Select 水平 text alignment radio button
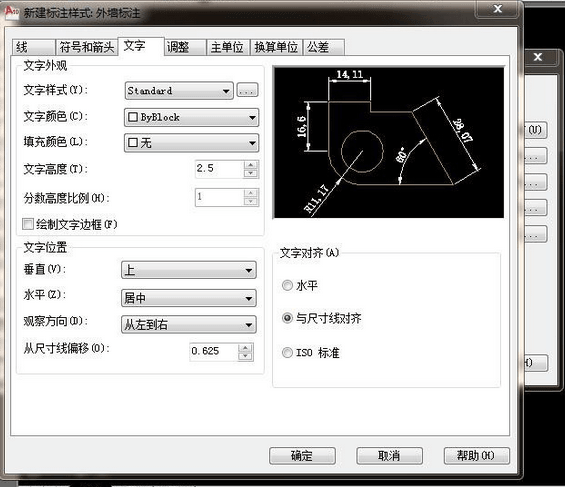This screenshot has width=565, height=487. coord(287,286)
